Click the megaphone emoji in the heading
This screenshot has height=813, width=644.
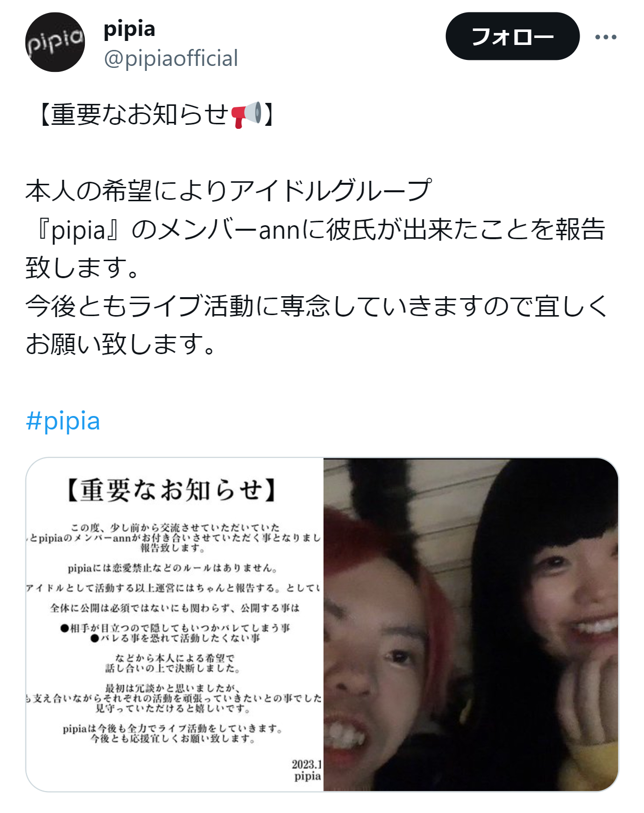point(246,114)
